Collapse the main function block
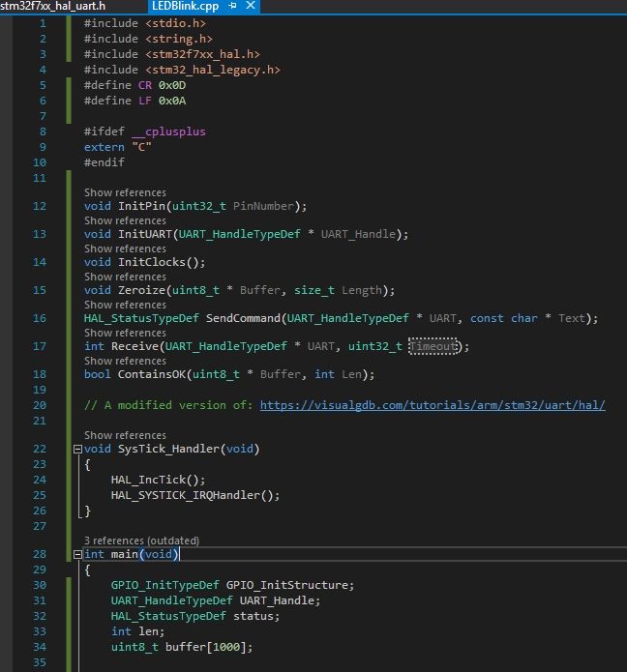The width and height of the screenshot is (627, 672). (77, 555)
